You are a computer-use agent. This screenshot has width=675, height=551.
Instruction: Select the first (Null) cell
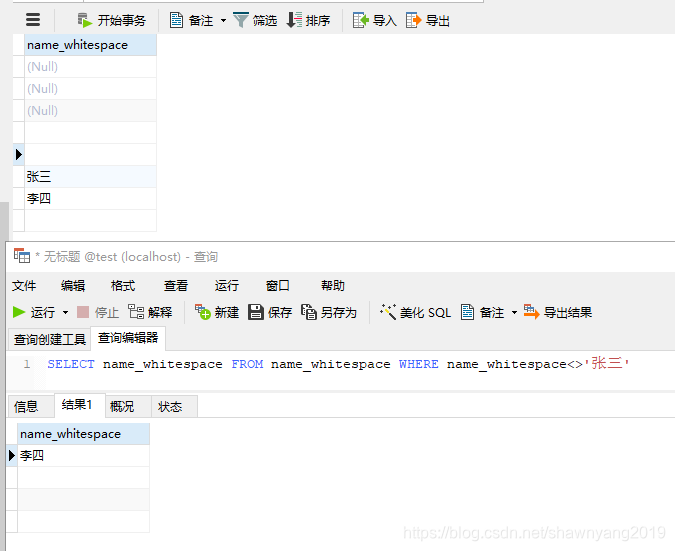tap(90, 67)
